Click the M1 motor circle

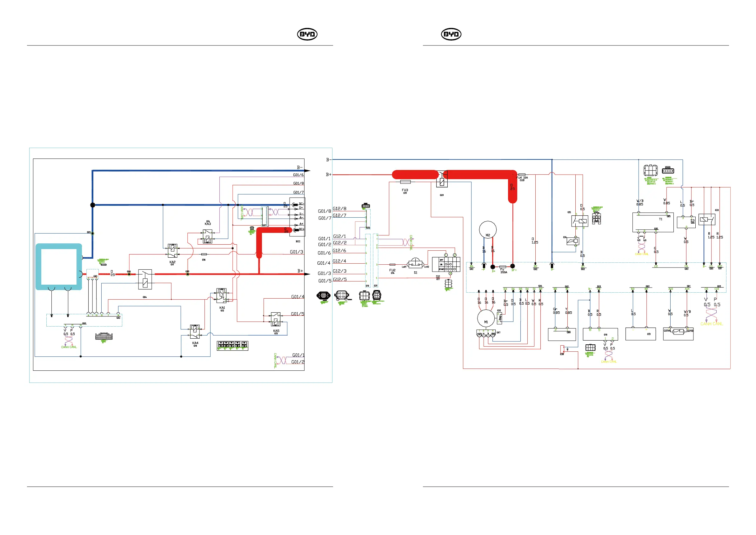tap(486, 318)
